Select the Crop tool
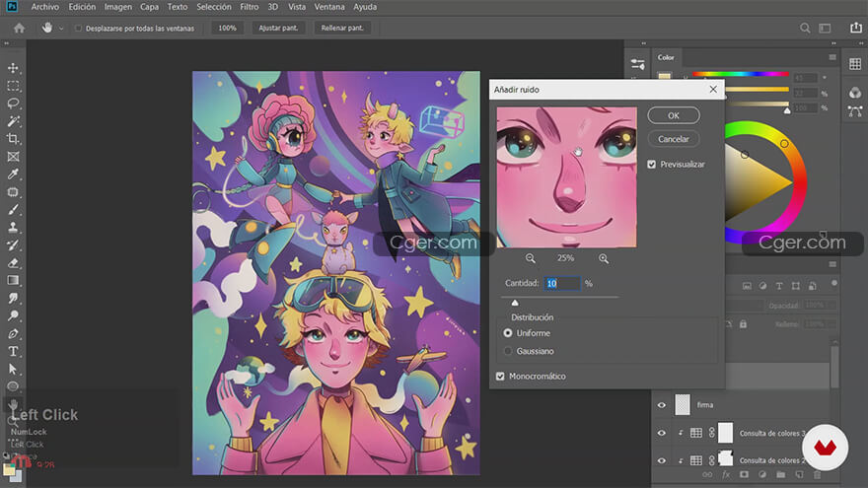The height and width of the screenshot is (488, 868). (13, 139)
